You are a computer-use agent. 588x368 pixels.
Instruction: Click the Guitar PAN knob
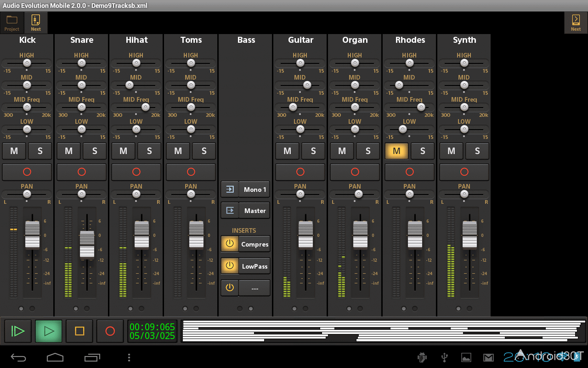[x=300, y=194]
